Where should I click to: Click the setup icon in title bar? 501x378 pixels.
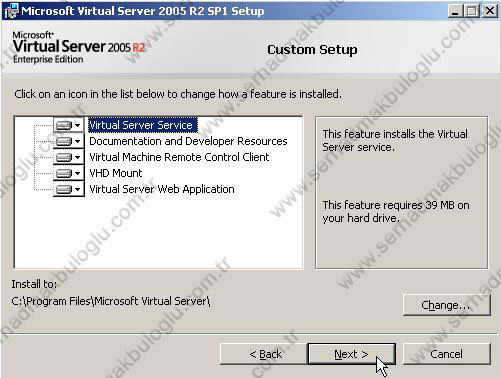click(x=11, y=11)
